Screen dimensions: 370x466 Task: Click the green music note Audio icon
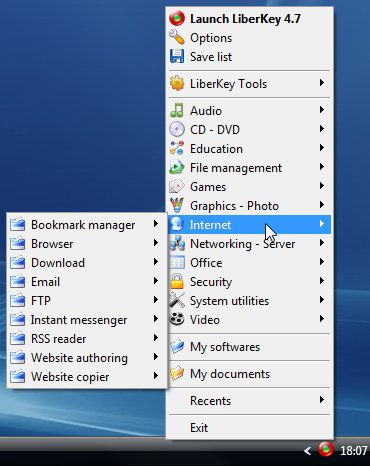coord(177,110)
